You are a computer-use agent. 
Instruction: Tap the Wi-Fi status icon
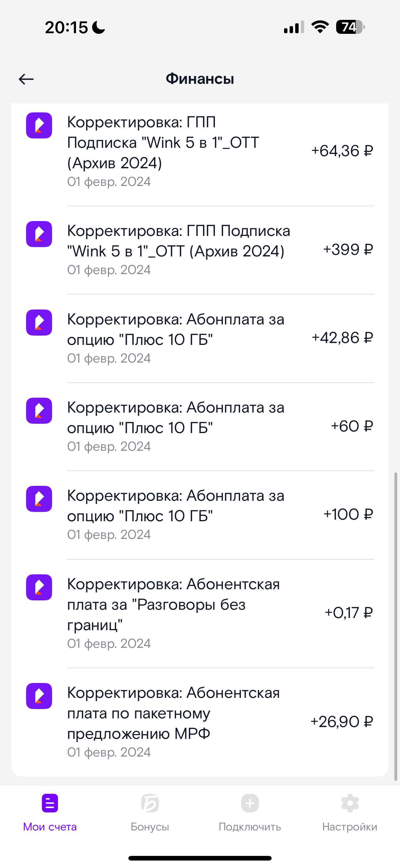click(320, 27)
